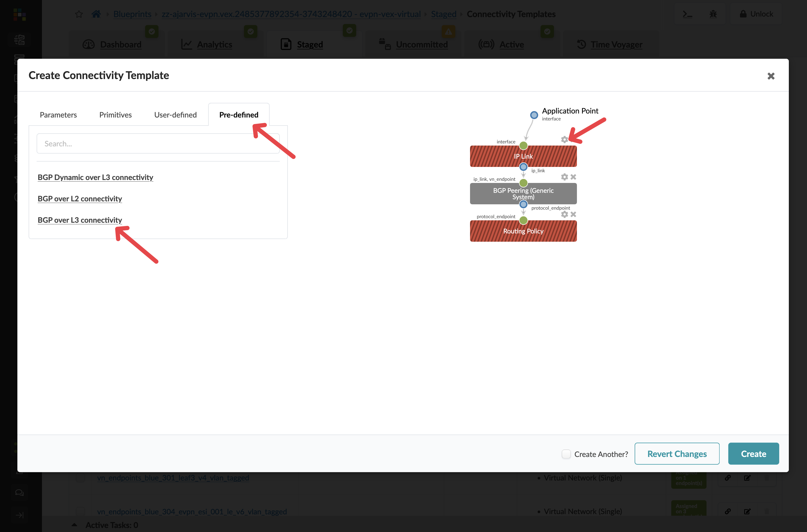Click inside the template Search field
This screenshot has width=807, height=532.
[158, 143]
